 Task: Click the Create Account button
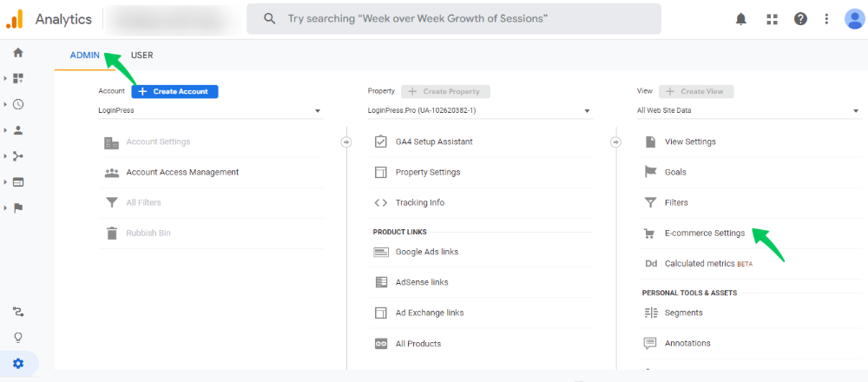tap(174, 91)
